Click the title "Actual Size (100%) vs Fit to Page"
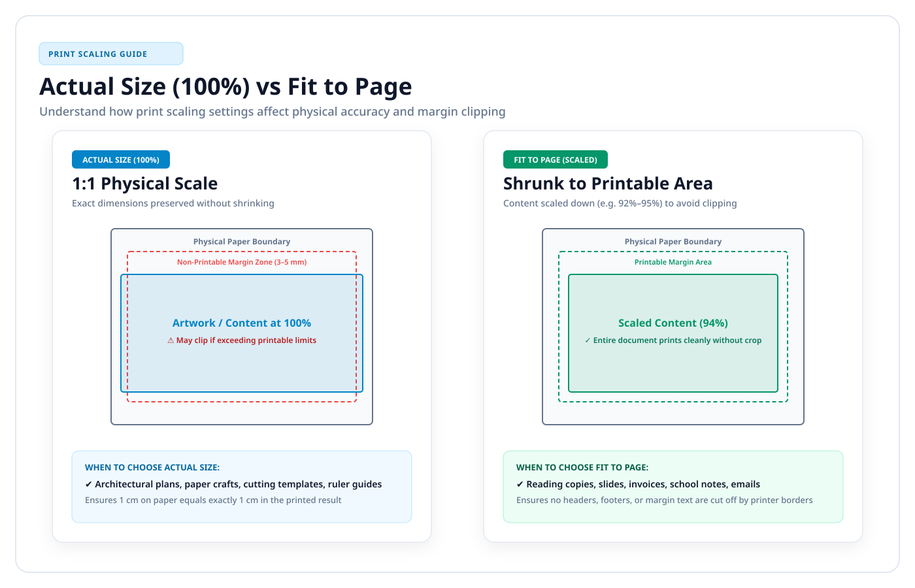The image size is (915, 588). (225, 86)
